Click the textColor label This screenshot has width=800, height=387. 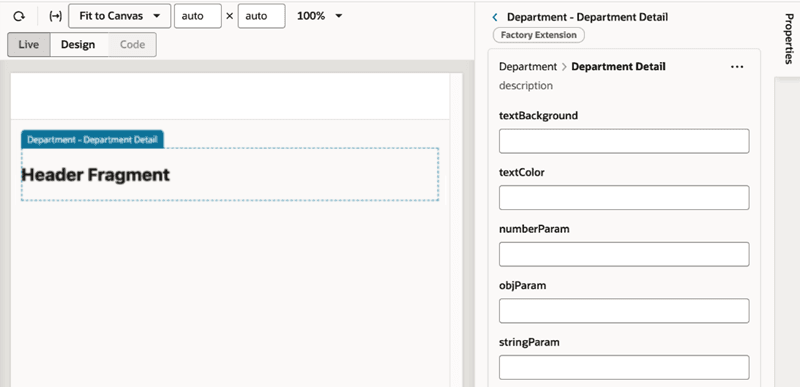tap(521, 172)
